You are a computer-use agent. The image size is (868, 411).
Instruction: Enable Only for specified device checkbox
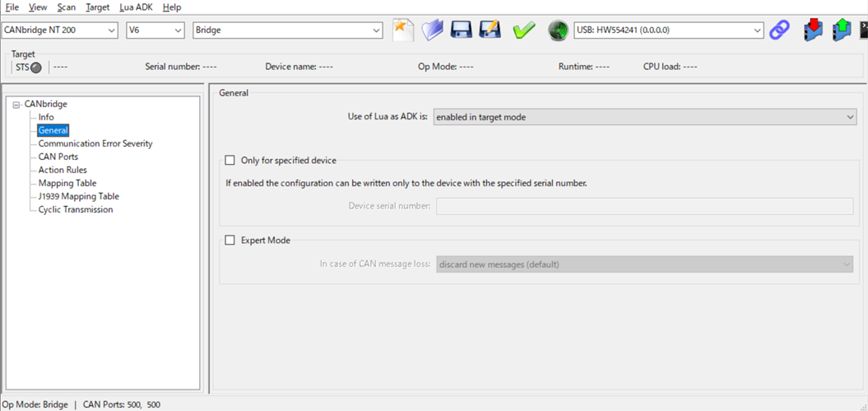click(230, 161)
